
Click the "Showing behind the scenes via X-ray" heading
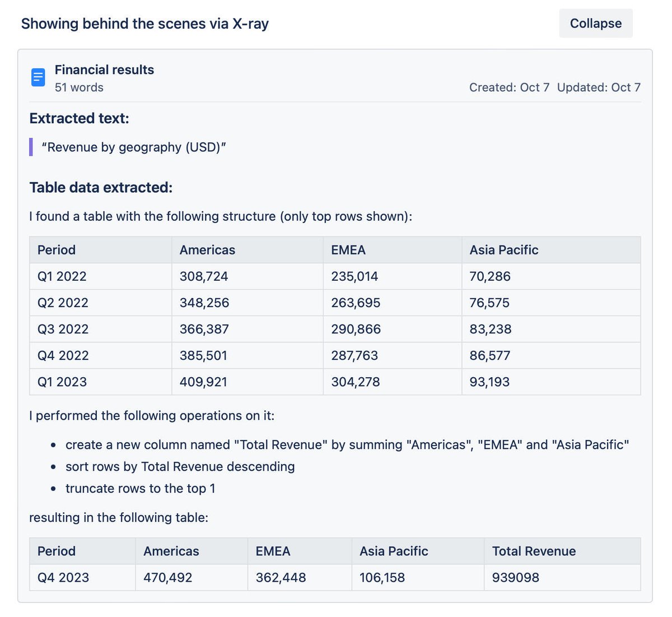(144, 24)
